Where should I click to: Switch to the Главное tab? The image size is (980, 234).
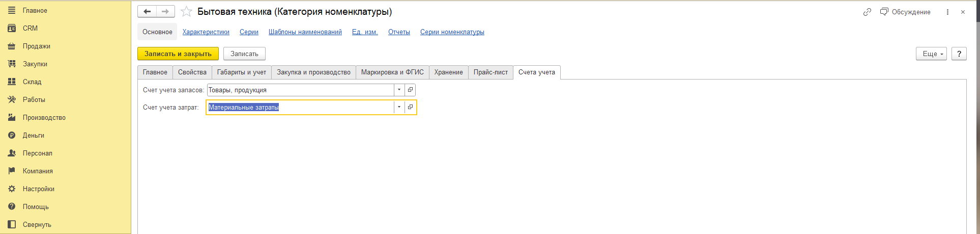pyautogui.click(x=155, y=72)
